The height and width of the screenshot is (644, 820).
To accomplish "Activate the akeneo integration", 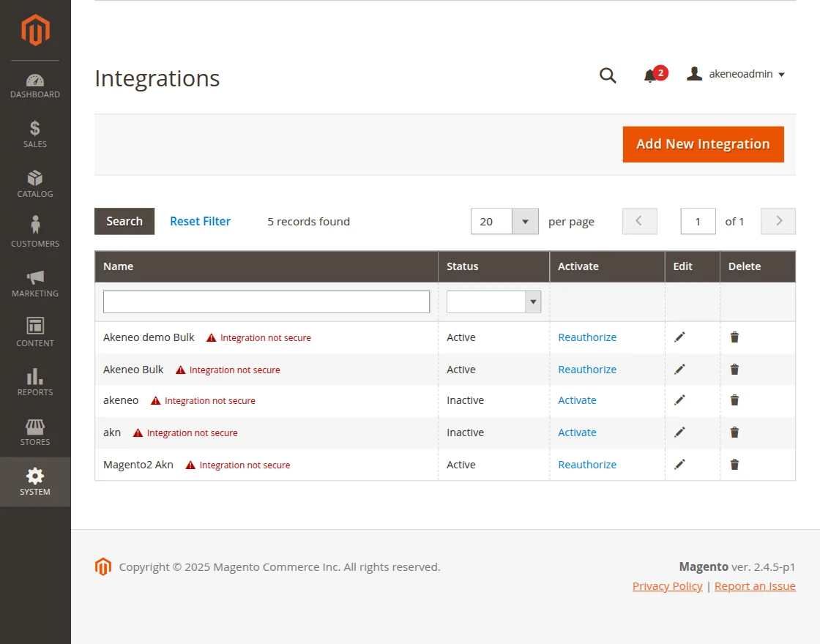I will coord(577,400).
